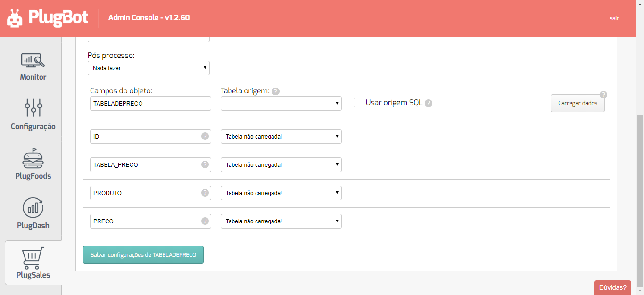Open the PlugDash chart icon
Screen dimensions: 644x295
(33, 208)
